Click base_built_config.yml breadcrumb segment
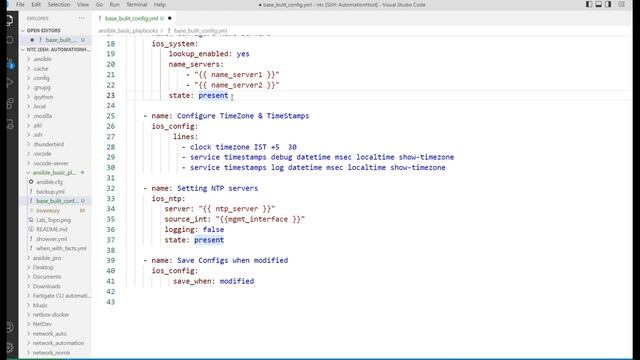Image resolution: width=640 pixels, height=360 pixels. [x=200, y=31]
